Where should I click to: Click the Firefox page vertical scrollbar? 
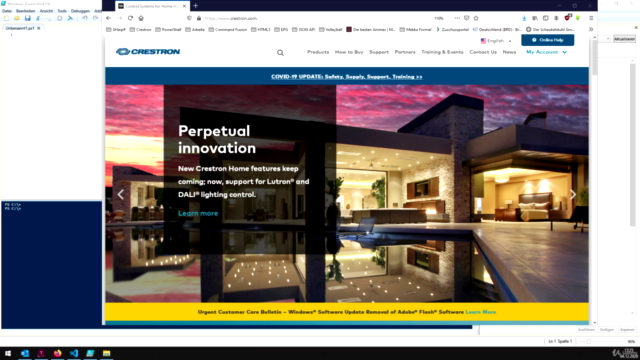595,57
